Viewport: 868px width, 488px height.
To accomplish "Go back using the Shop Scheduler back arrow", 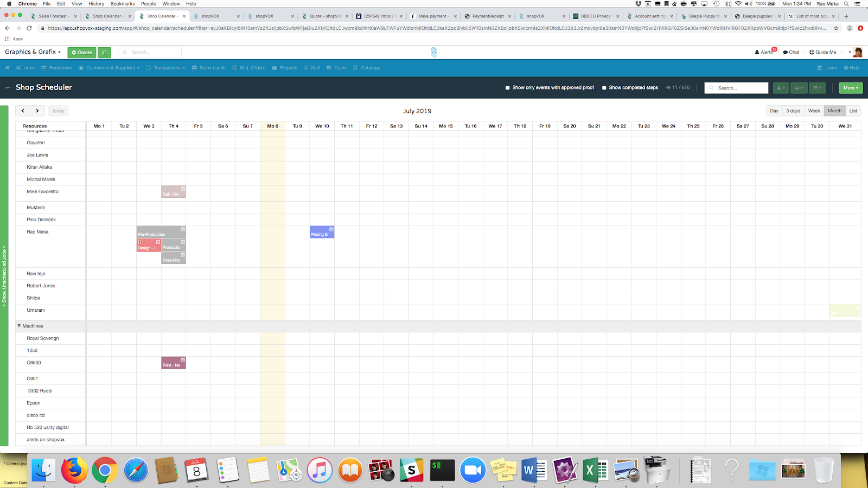I will click(8, 87).
